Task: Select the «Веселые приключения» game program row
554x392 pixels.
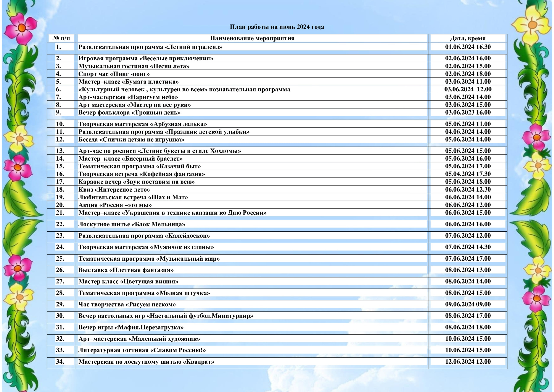Action: tap(146, 58)
